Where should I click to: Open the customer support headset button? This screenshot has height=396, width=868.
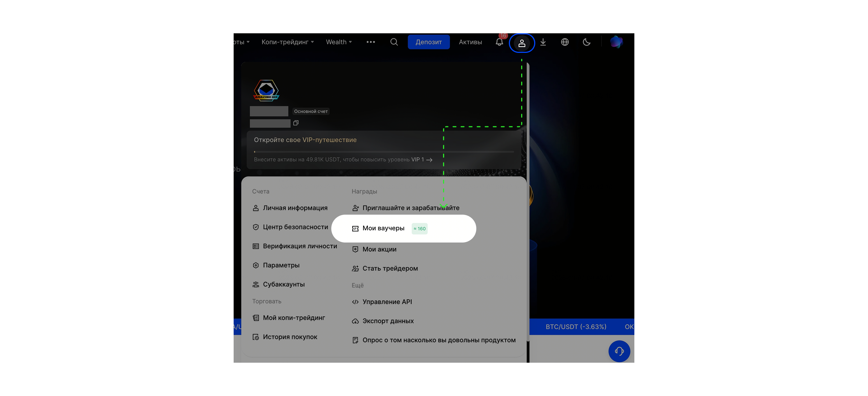(619, 351)
